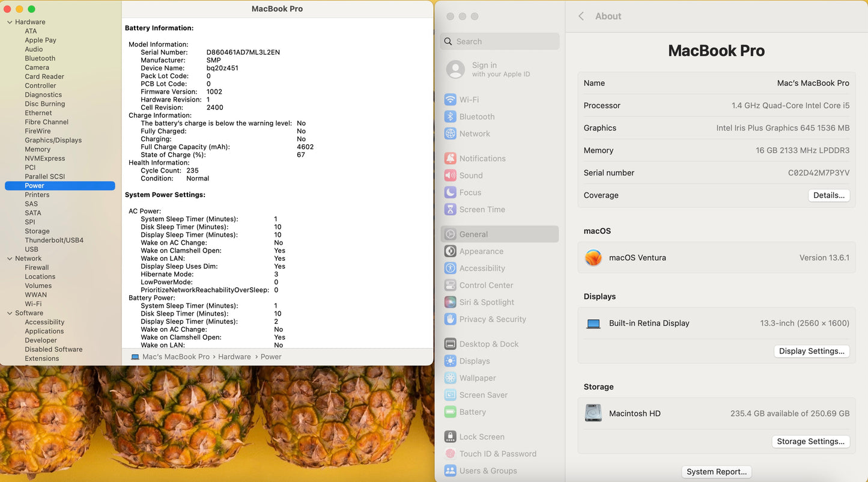Click the Macintosh HD drive icon
Viewport: 868px width, 482px height.
(x=593, y=413)
